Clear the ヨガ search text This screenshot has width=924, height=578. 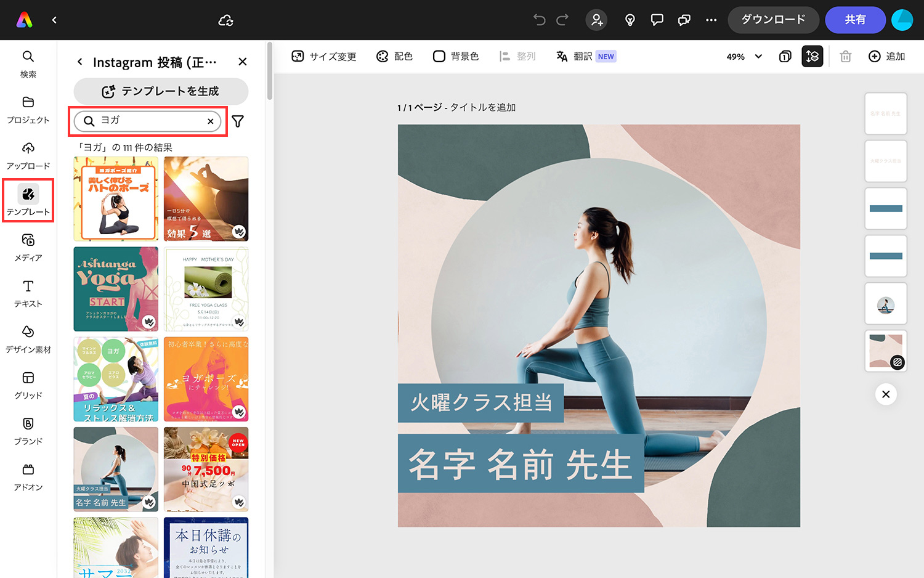[211, 121]
